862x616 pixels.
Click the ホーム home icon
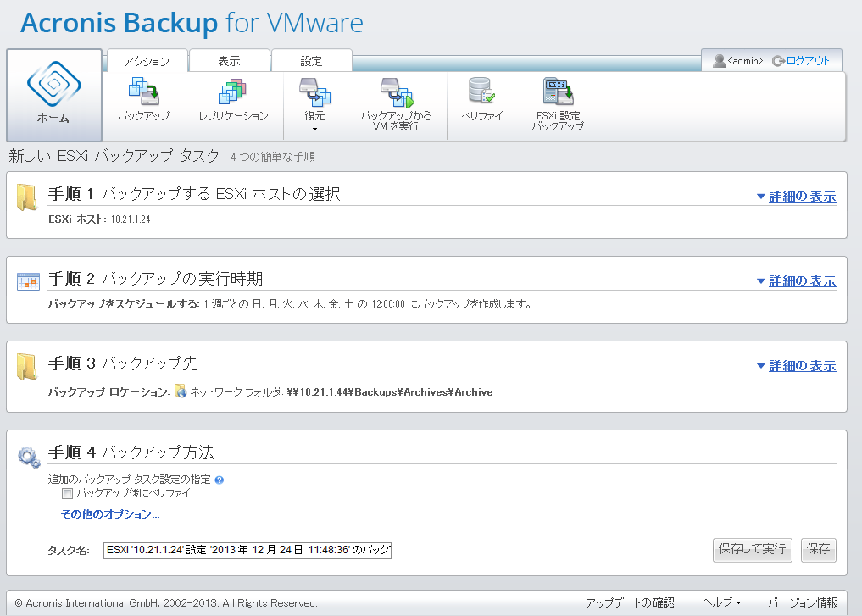53,86
